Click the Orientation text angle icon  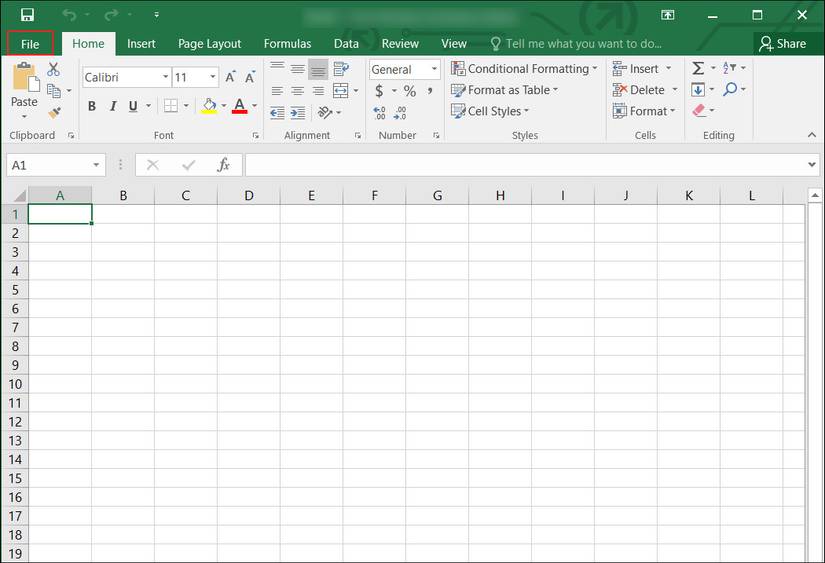pos(325,112)
